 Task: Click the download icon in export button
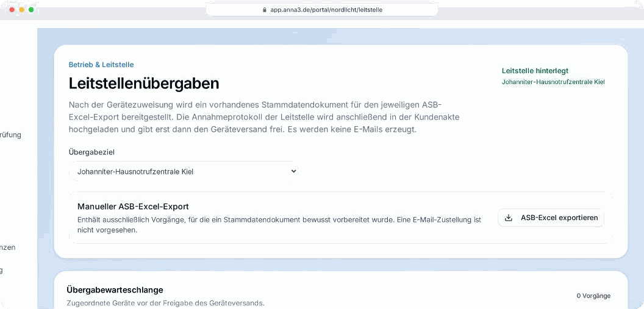(509, 218)
